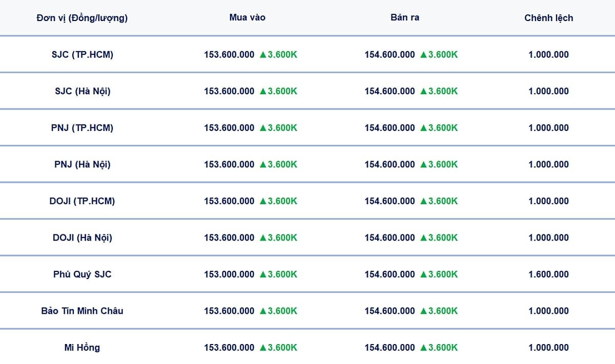
Task: Click the green up arrow in SJC (Hà Nội) Bán ra
Action: pyautogui.click(x=424, y=92)
